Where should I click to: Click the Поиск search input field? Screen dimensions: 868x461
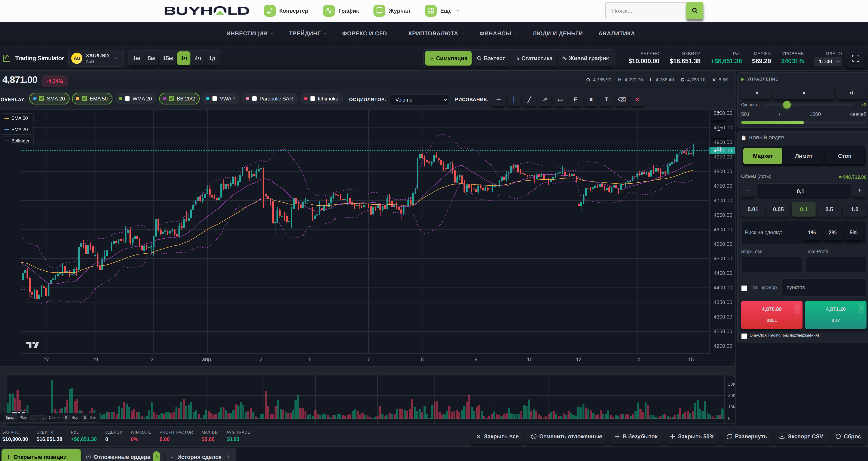pyautogui.click(x=646, y=11)
